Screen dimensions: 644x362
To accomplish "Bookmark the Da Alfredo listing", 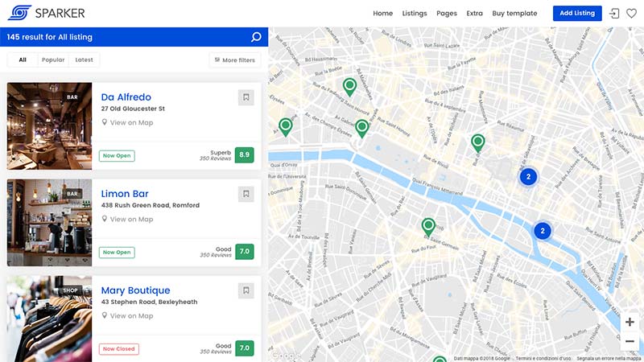I will pos(246,97).
